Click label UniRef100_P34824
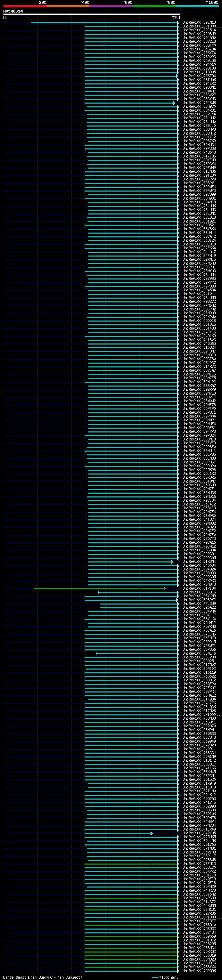Image resolution: width=222 pixels, height=980 pixels. [199, 569]
